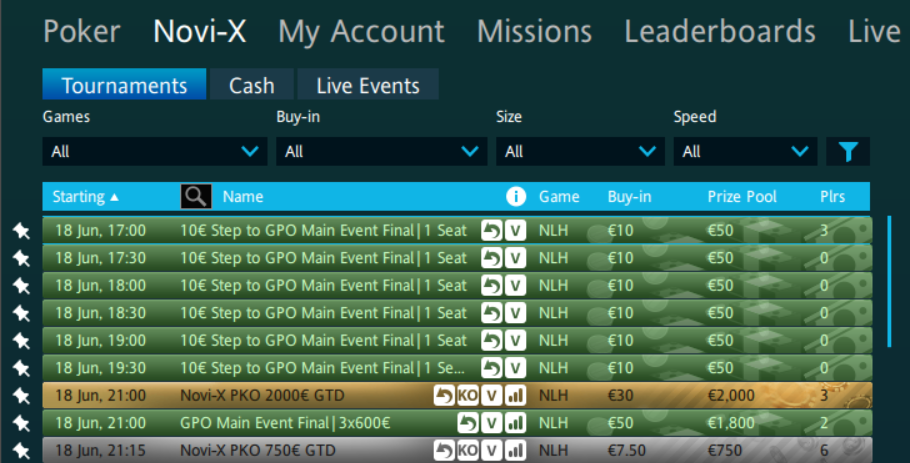
Task: Toggle star for the 21:15 Novi-X PKO tournament
Action: 21,450
